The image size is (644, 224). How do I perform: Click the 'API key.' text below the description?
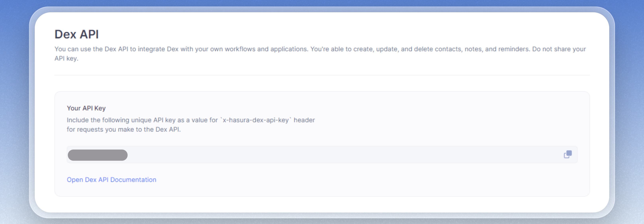(66, 59)
